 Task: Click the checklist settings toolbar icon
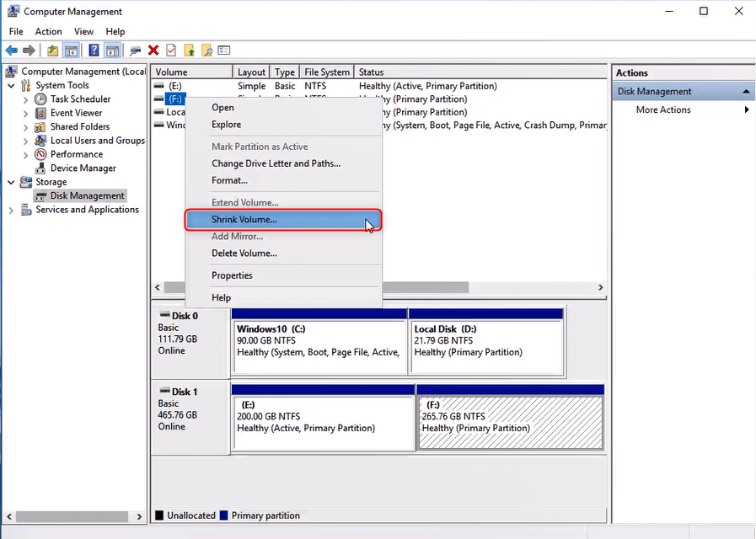(224, 50)
